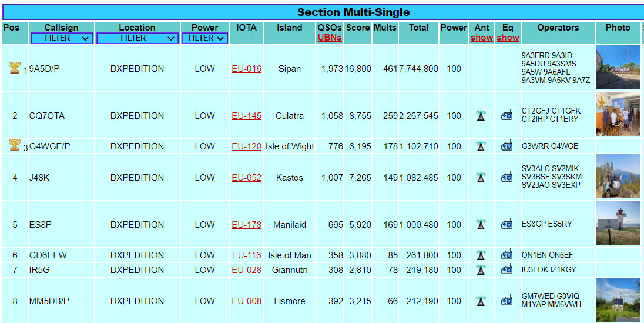Click show link under Eq header
Viewport: 644px width, 323px height.
(x=508, y=38)
